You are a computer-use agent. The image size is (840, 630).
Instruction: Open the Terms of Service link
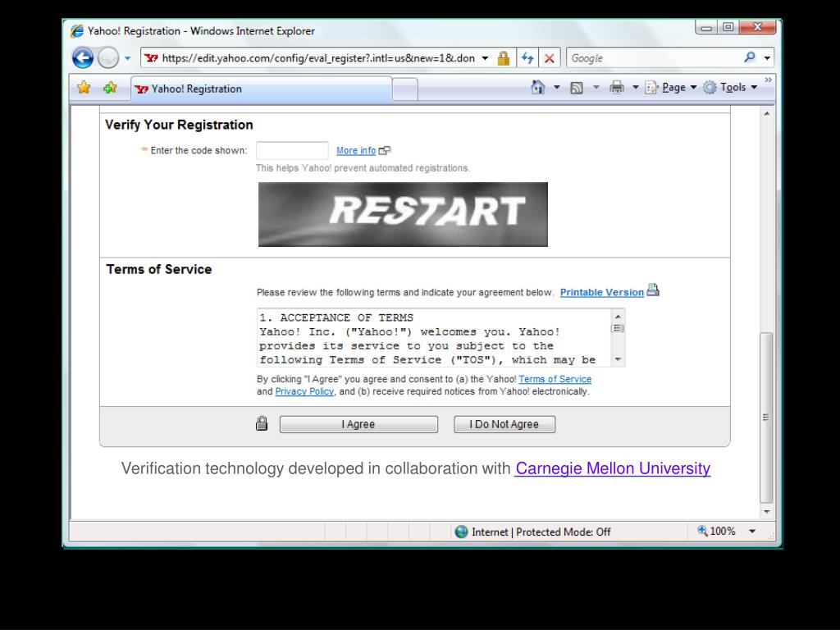tap(555, 379)
